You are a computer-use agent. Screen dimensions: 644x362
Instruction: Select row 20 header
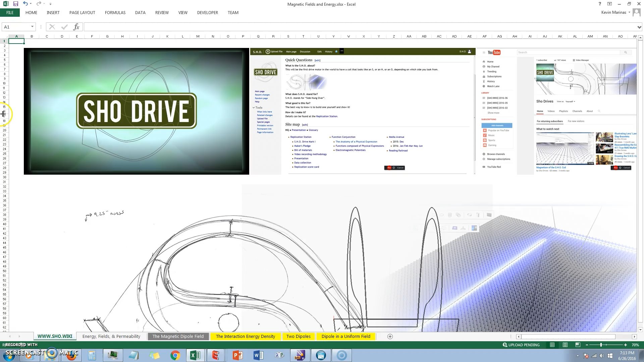pos(4,130)
